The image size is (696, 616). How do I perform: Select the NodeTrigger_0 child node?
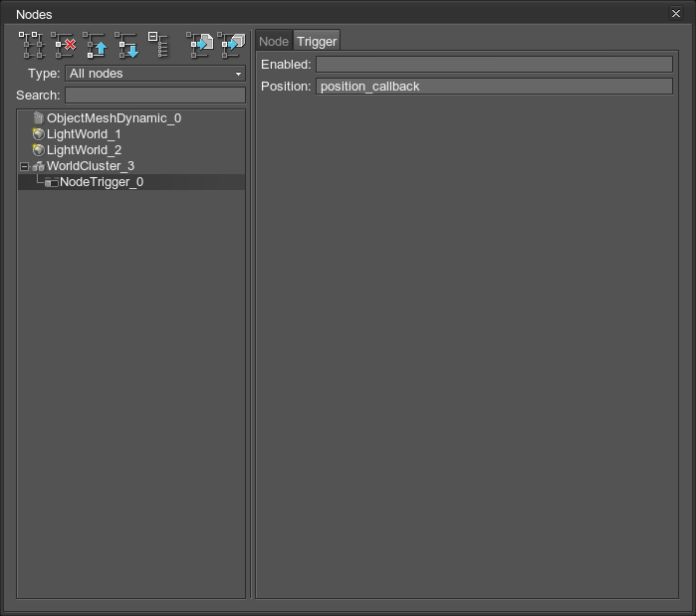tap(102, 182)
